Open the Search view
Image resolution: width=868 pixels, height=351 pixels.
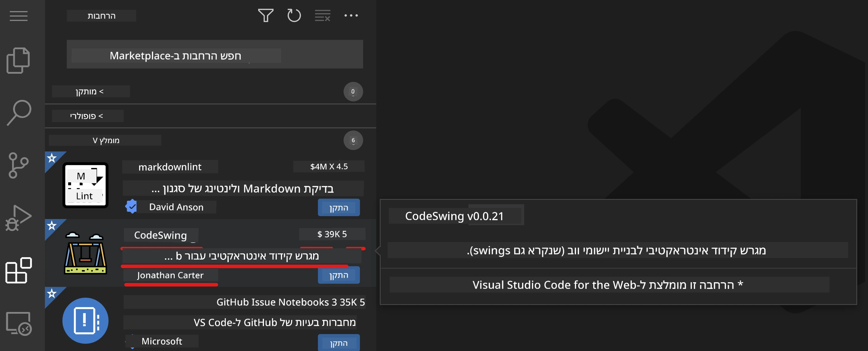pyautogui.click(x=19, y=113)
